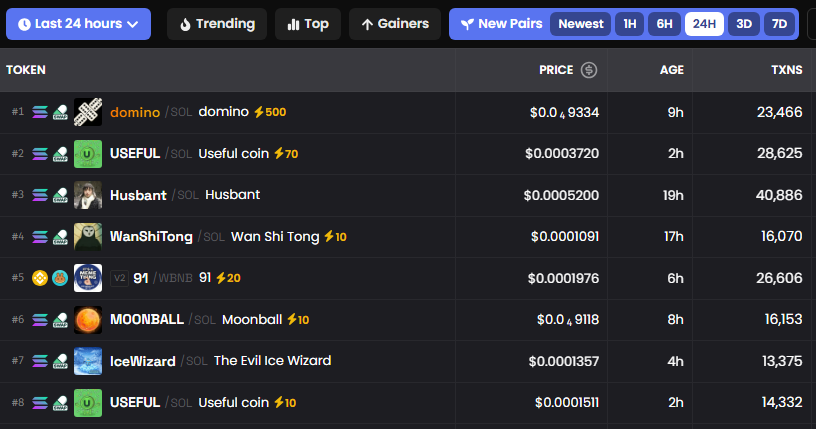
Task: Switch to the Gainers tab
Action: pyautogui.click(x=394, y=24)
